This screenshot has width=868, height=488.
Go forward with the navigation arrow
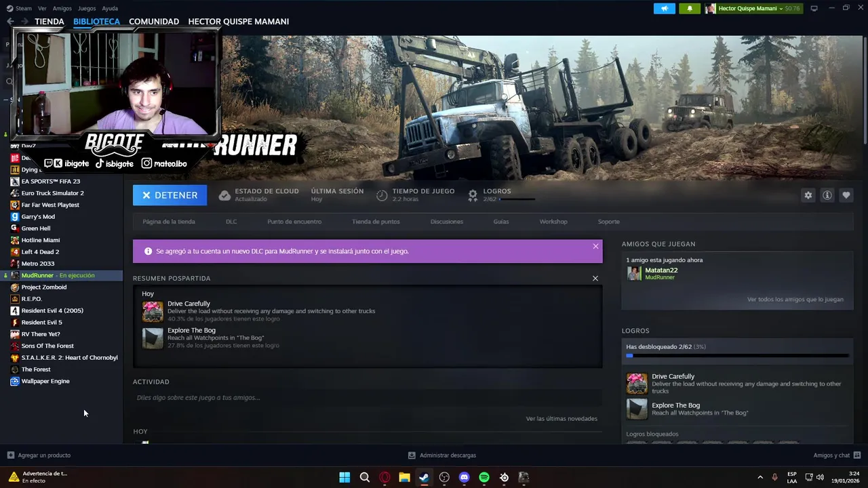24,22
